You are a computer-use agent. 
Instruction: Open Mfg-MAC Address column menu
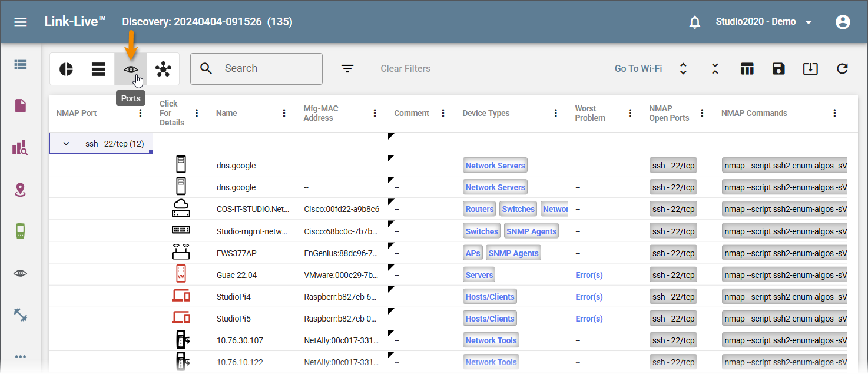point(375,113)
